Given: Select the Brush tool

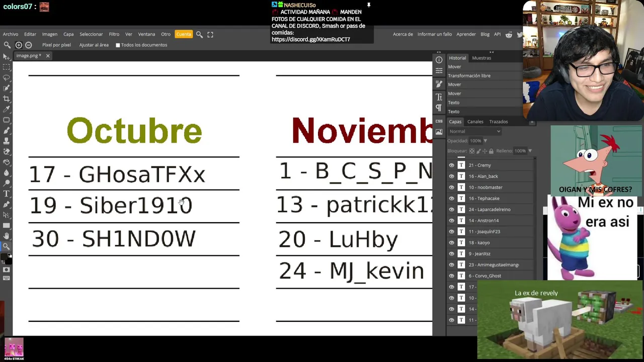Looking at the screenshot, I should coord(7,131).
